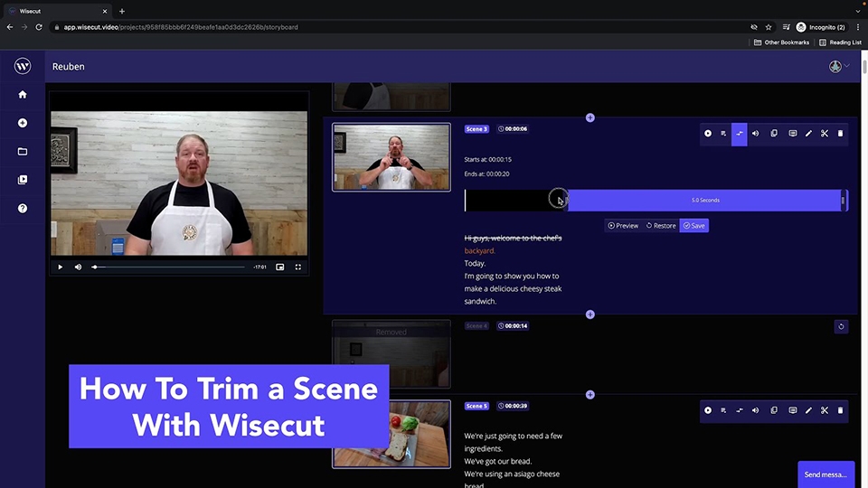Open the Wisecut logo home link
868x488 pixels.
(22, 66)
